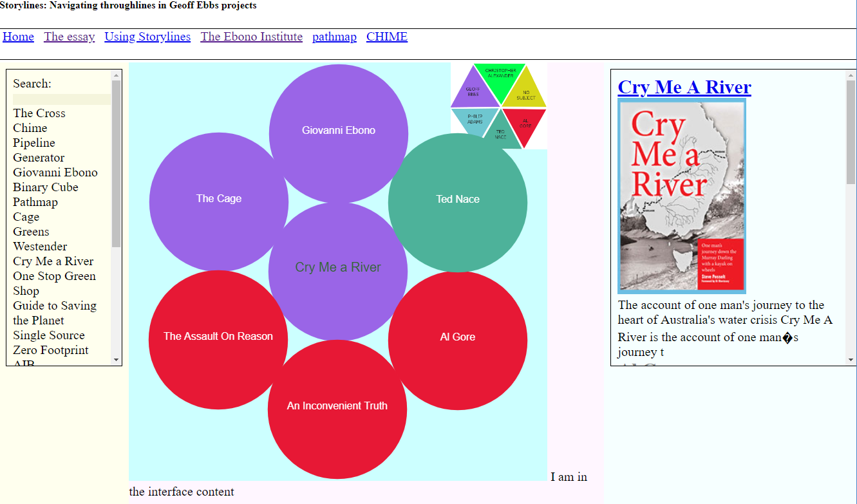Open The Ebono Institute link
This screenshot has height=504, width=857.
[x=251, y=37]
